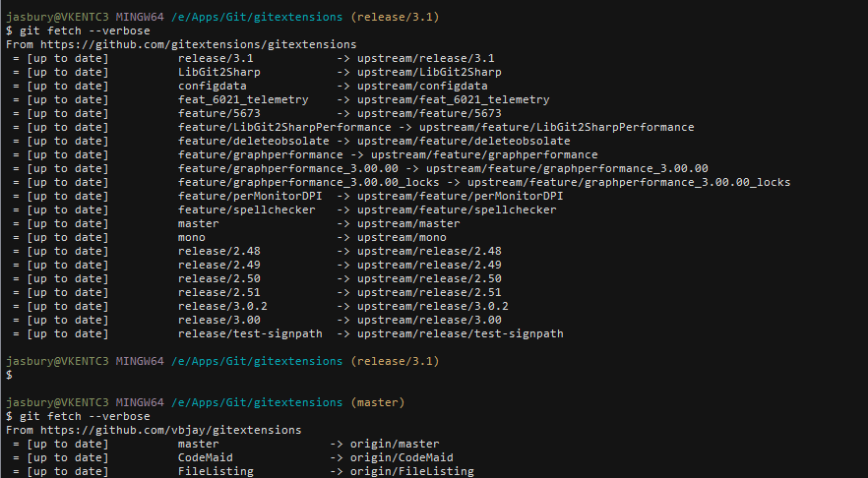Click local branch name "CodeMaid" in fetch list
The image size is (868, 478).
point(206,458)
